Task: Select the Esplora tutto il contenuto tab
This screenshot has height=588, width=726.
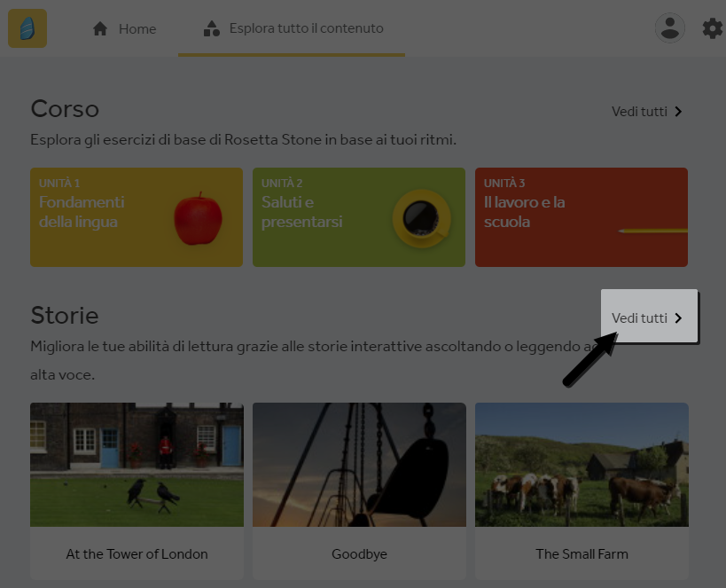Action: click(292, 28)
